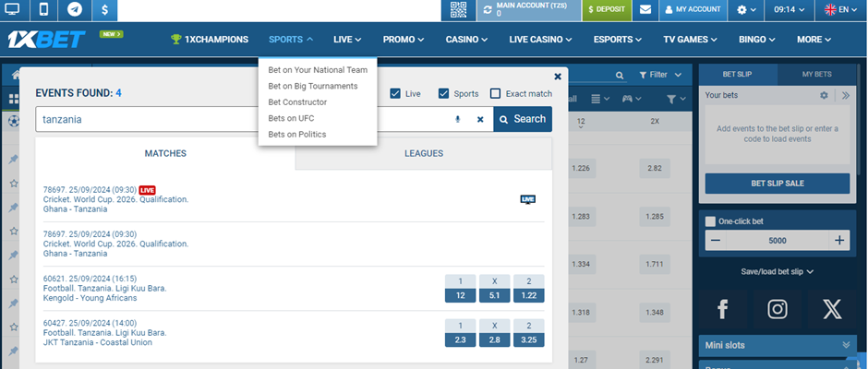
Task: Expand the ESPORTS menu
Action: point(617,40)
